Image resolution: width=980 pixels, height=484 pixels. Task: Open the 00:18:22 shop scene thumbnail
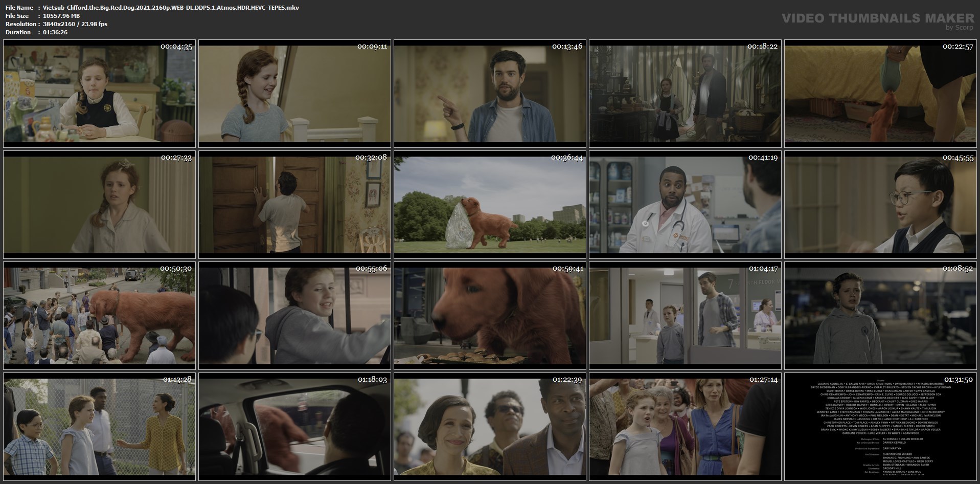click(685, 94)
